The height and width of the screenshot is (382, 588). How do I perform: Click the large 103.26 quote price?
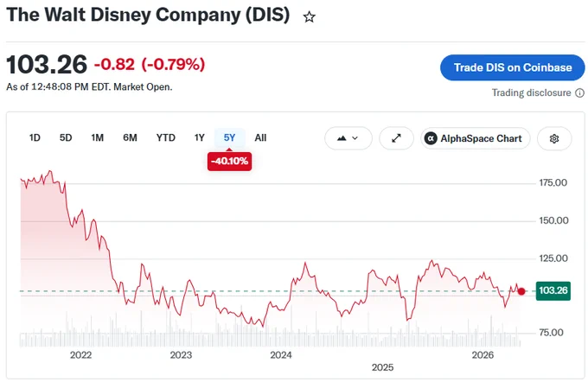[x=47, y=65]
